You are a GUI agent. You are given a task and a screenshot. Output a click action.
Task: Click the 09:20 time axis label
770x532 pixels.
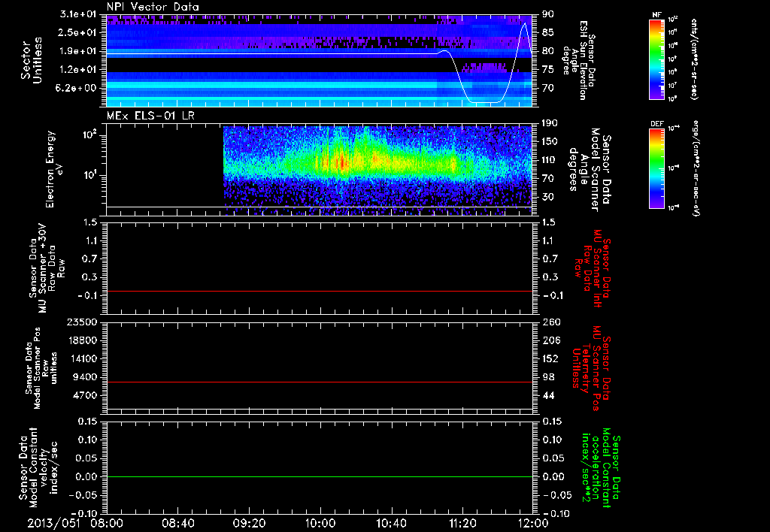(x=249, y=523)
